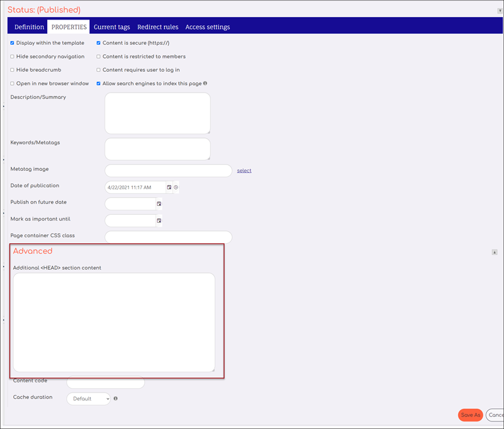This screenshot has height=429, width=504.
Task: Enable Hide secondary navigation checkbox
Action: tap(12, 57)
